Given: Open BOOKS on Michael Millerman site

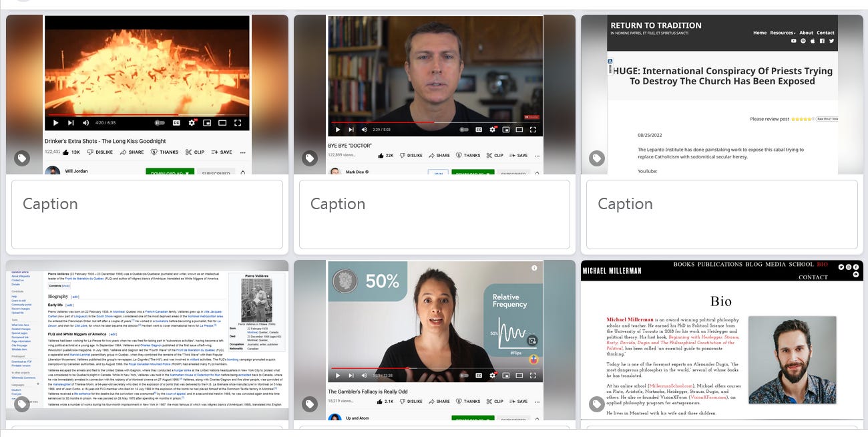Looking at the screenshot, I should 684,265.
